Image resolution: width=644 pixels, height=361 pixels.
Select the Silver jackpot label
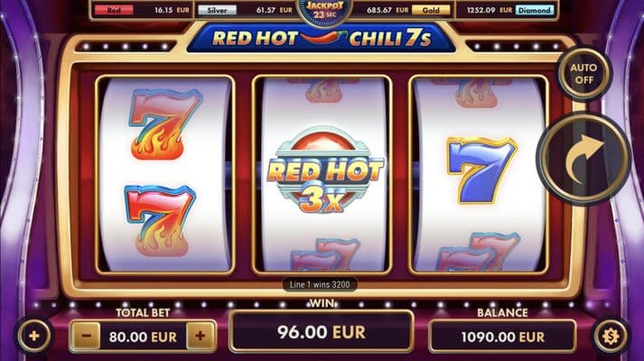[218, 10]
